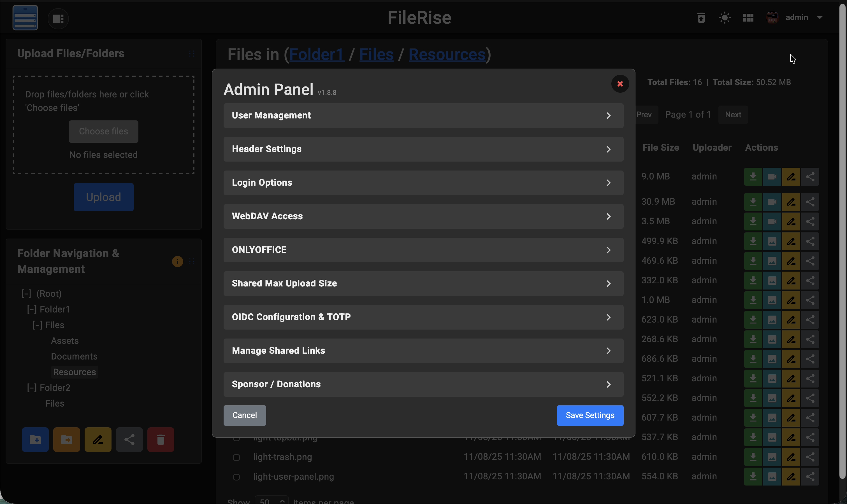Close the Admin Panel with red X

[x=620, y=84]
